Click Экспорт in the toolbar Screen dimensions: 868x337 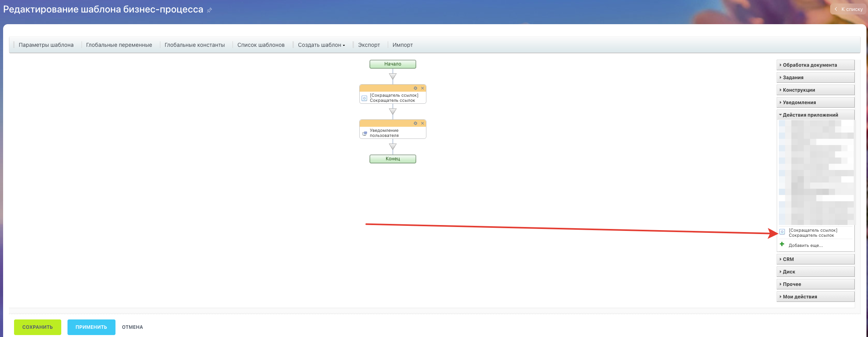(369, 45)
